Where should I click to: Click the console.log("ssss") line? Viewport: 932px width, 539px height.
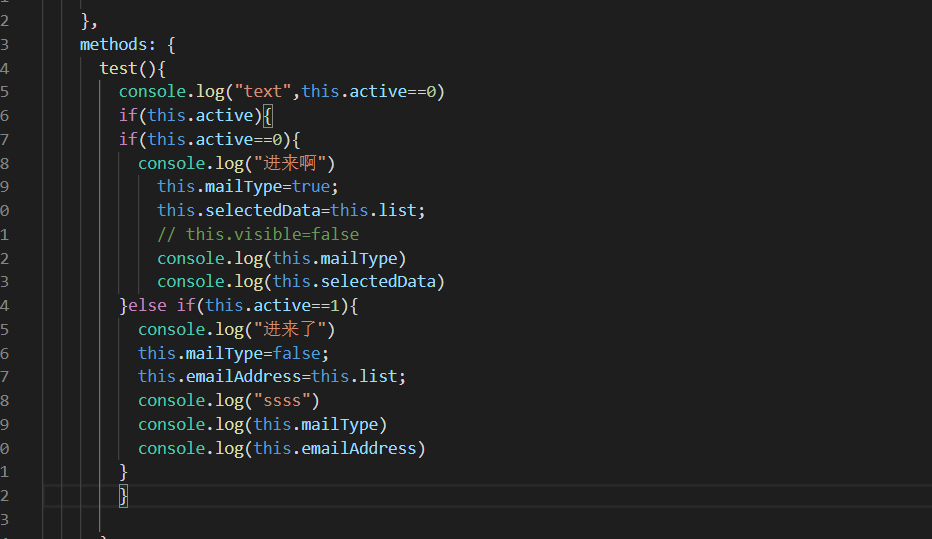(x=229, y=401)
